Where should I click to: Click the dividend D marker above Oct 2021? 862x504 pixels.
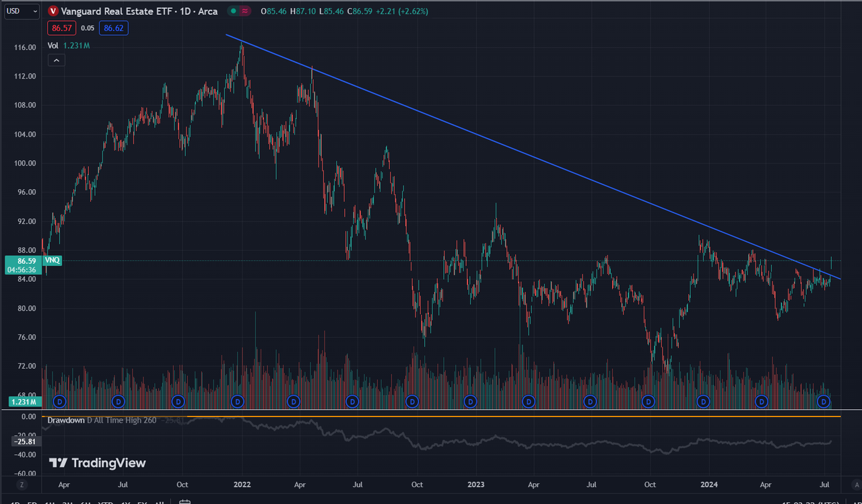point(178,401)
